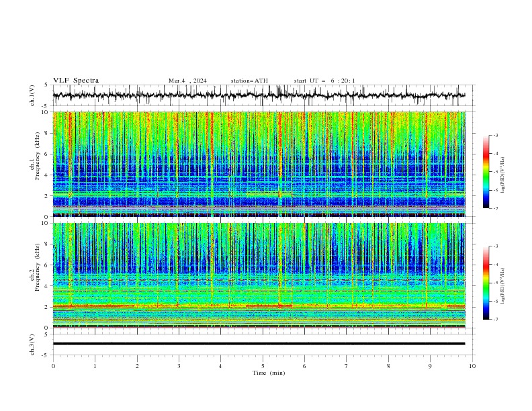Screen dimensions: 532x411
Task: Click the "station=ATH" header label
Action: (x=249, y=81)
